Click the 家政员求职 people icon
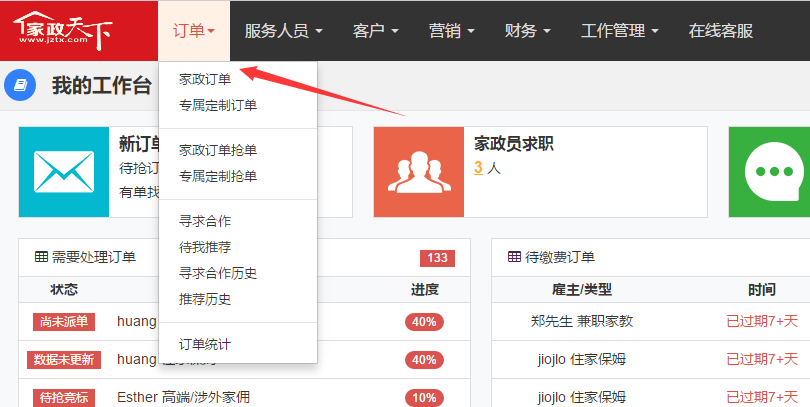This screenshot has height=407, width=810. pos(419,172)
